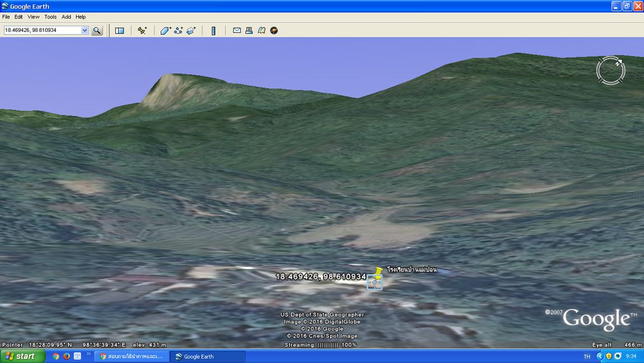644x363 pixels.
Task: Expand the search coordinates dropdown arrow
Action: tap(85, 31)
